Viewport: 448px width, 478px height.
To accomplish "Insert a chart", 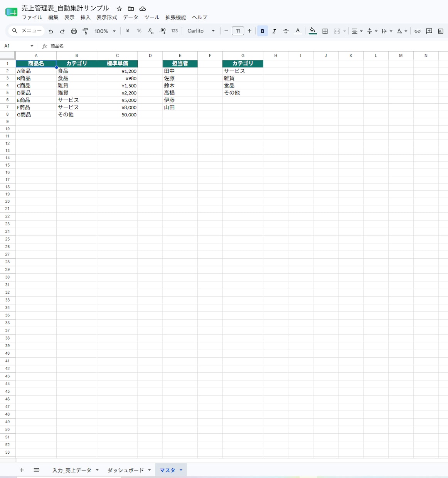I will click(441, 31).
